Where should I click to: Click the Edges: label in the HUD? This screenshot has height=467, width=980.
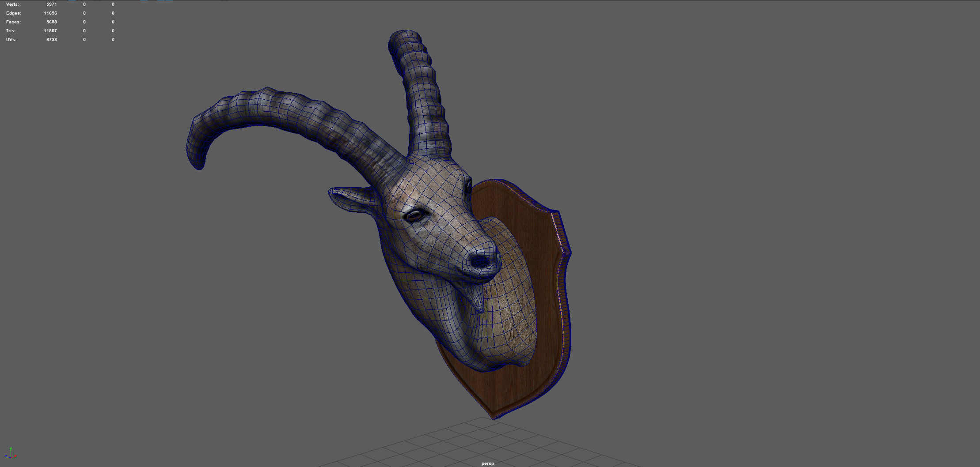click(14, 13)
